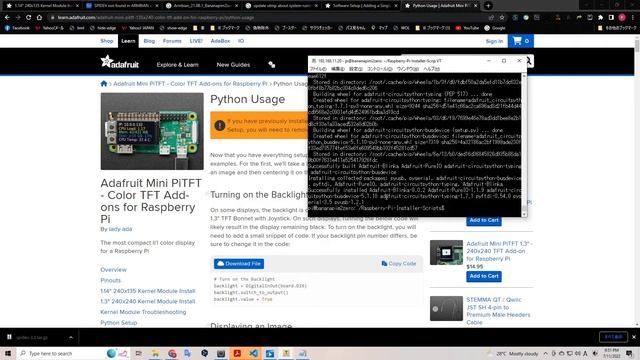Open the Setup menu in terminal window
This screenshot has width=640, height=360.
(356, 69)
